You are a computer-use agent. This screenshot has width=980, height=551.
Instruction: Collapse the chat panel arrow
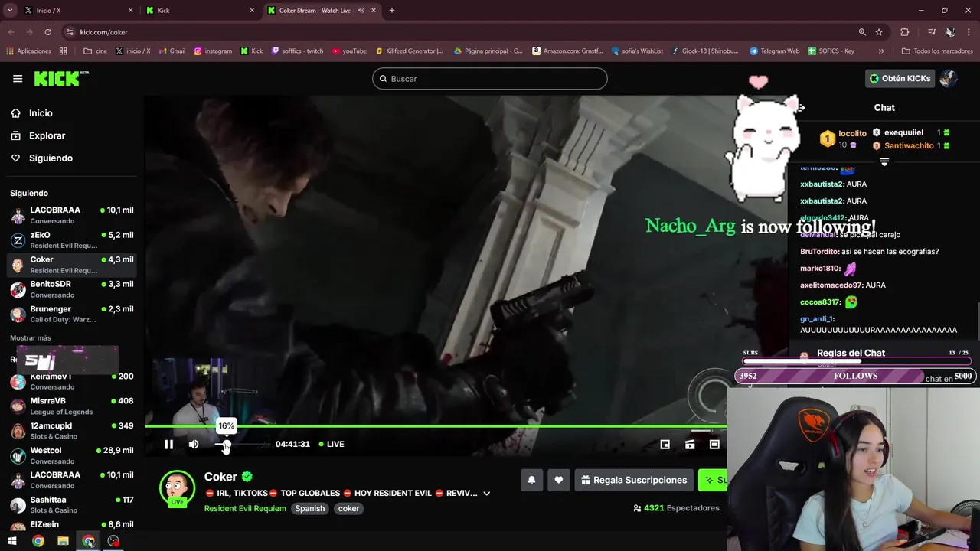pos(801,108)
